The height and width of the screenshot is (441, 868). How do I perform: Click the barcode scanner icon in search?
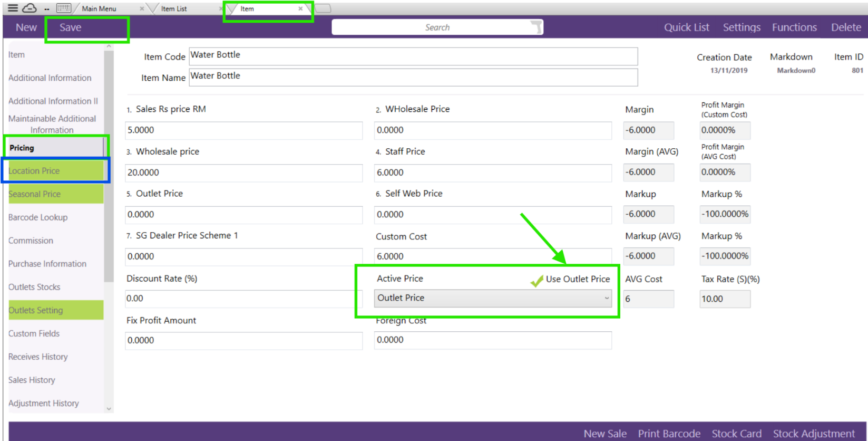[x=536, y=27]
